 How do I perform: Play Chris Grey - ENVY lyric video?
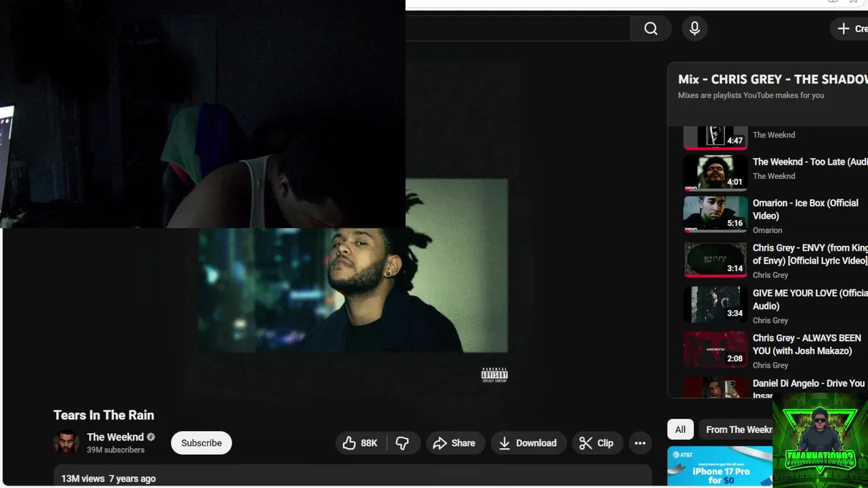click(x=810, y=254)
